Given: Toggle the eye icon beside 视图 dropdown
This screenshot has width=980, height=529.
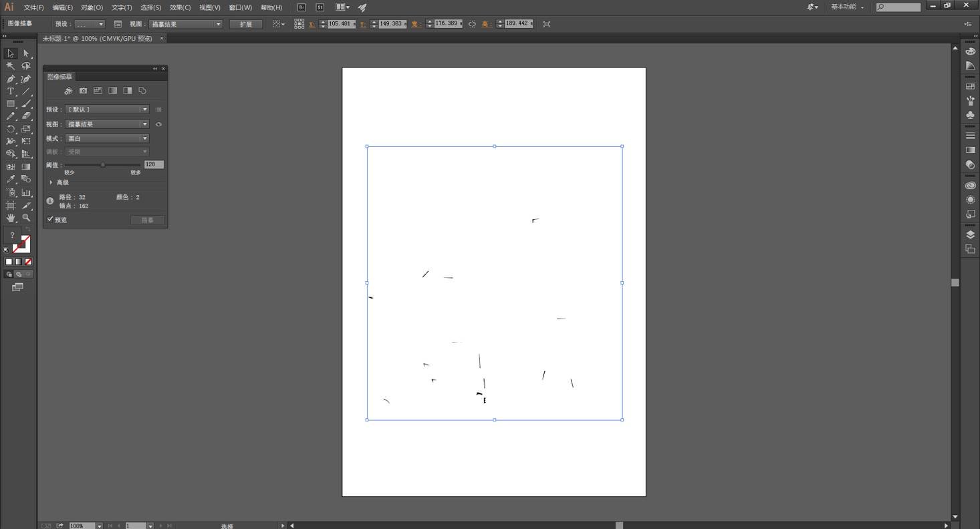Looking at the screenshot, I should point(158,124).
